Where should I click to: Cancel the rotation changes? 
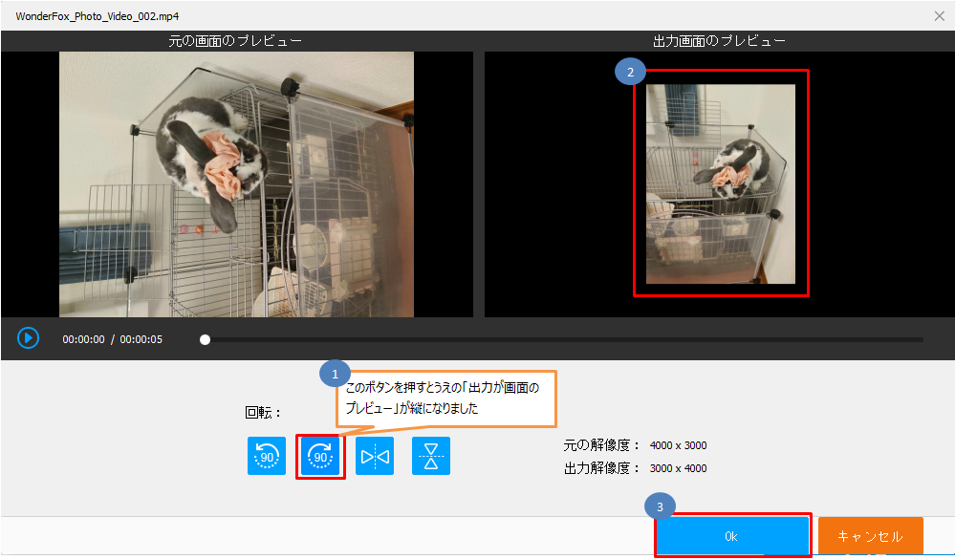[x=870, y=535]
